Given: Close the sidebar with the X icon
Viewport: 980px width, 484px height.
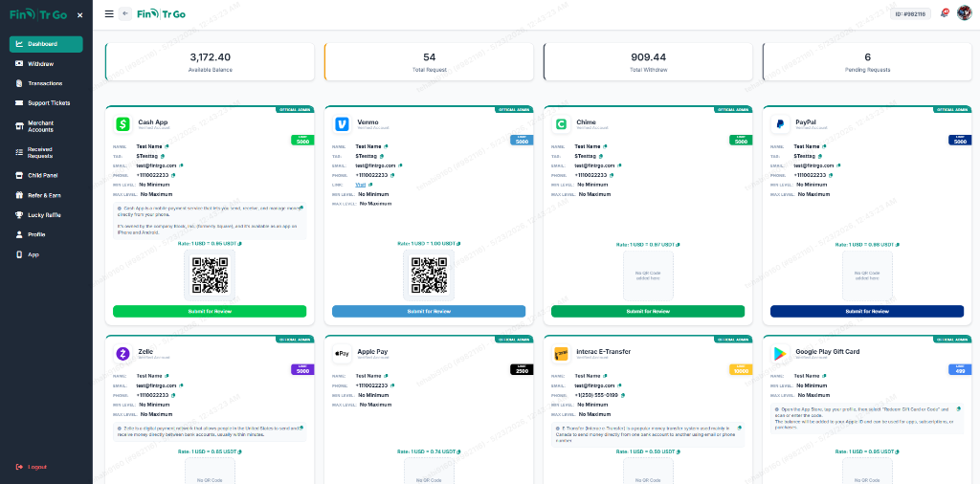Looking at the screenshot, I should click(80, 15).
